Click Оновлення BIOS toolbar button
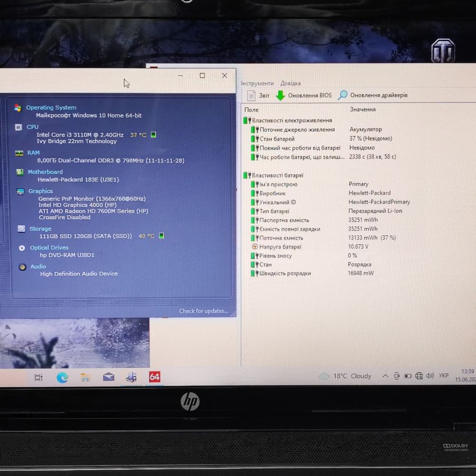This screenshot has height=476, width=476. click(304, 95)
